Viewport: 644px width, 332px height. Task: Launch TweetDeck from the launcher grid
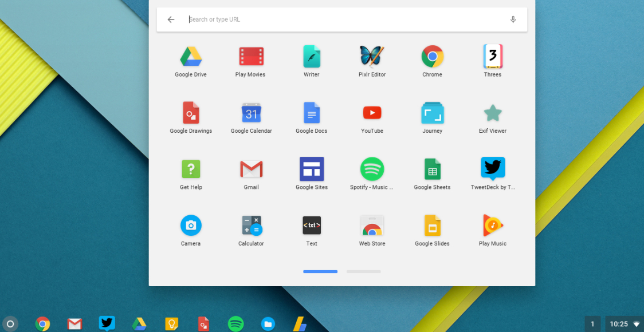(492, 169)
